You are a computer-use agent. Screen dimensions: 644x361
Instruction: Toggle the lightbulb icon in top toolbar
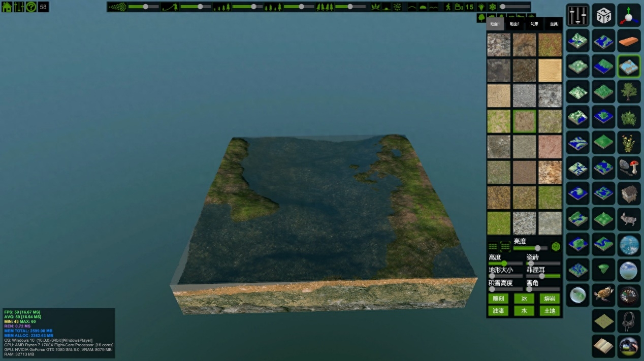click(480, 7)
